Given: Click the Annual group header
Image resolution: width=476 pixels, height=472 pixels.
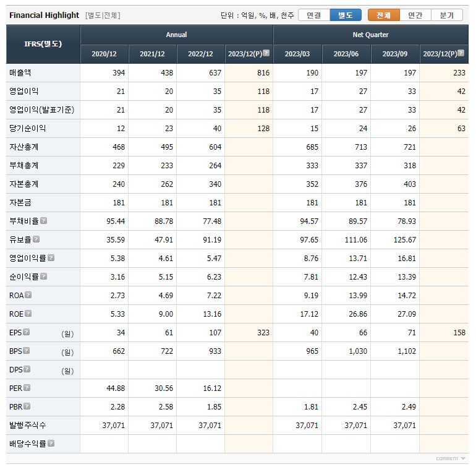Looking at the screenshot, I should click(176, 35).
